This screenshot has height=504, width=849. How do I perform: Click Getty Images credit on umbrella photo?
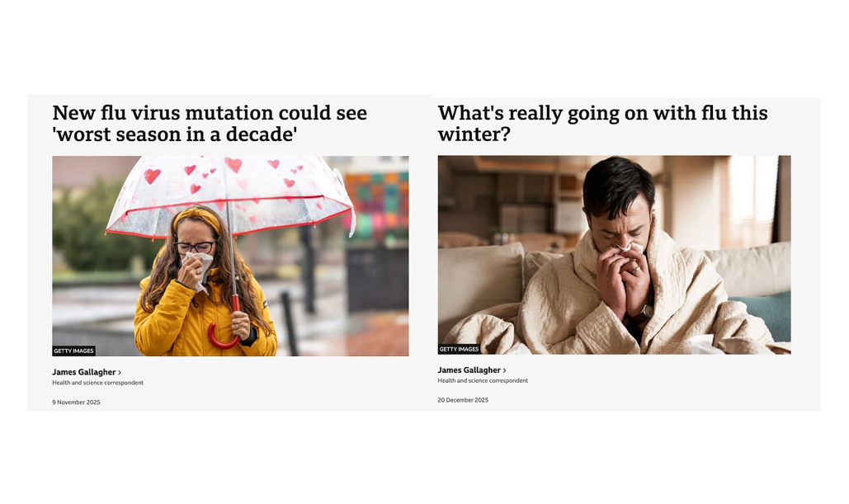(x=73, y=351)
